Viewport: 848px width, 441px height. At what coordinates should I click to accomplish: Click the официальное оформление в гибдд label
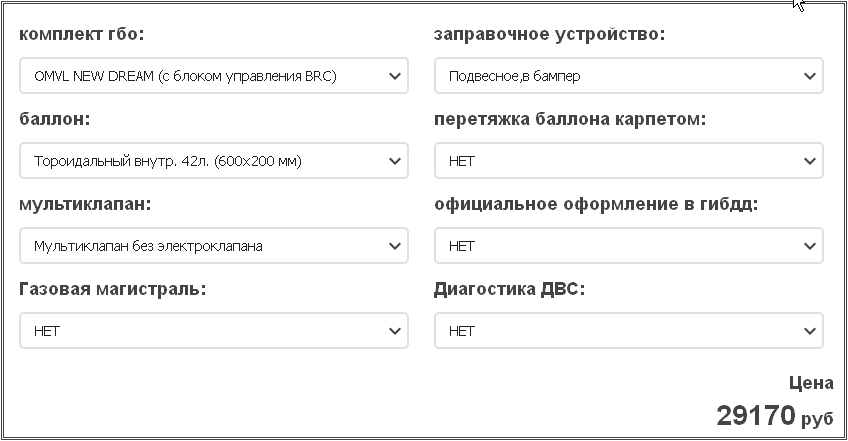pos(596,204)
